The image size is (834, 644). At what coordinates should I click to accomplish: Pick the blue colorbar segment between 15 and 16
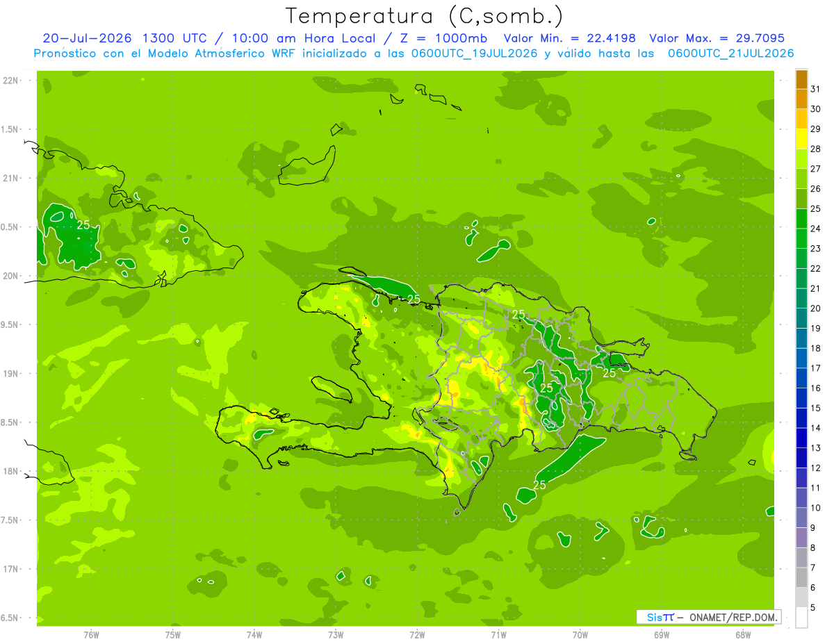tap(801, 398)
